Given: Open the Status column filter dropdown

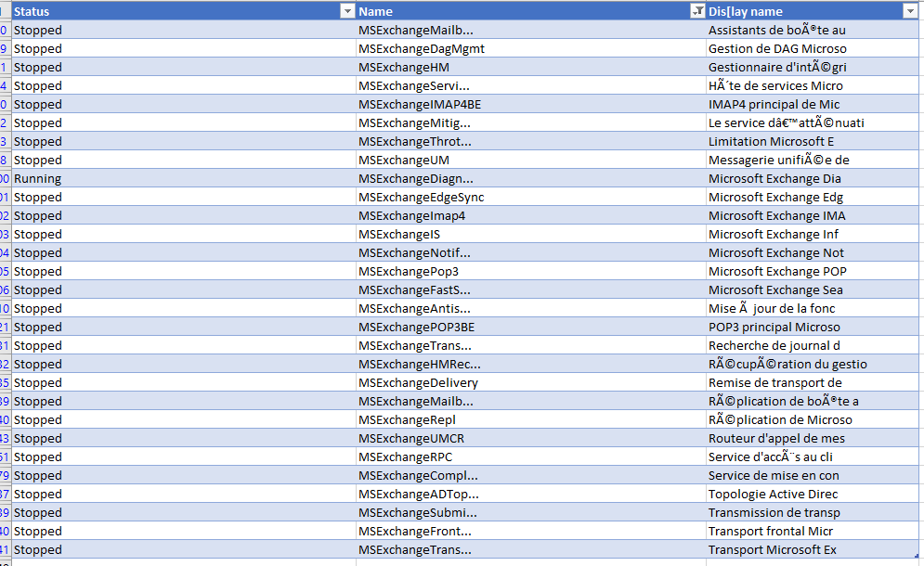Looking at the screenshot, I should 347,11.
